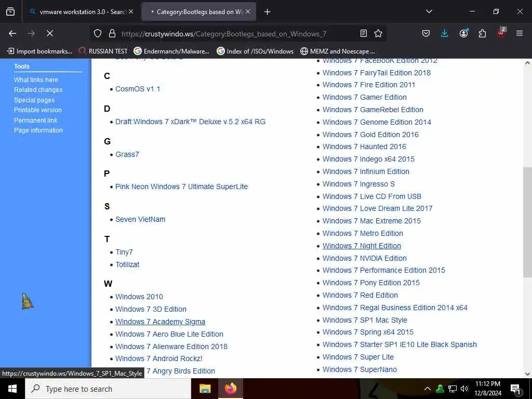Open Windows 7 SuperNano link
This screenshot has width=532, height=399.
360,369
